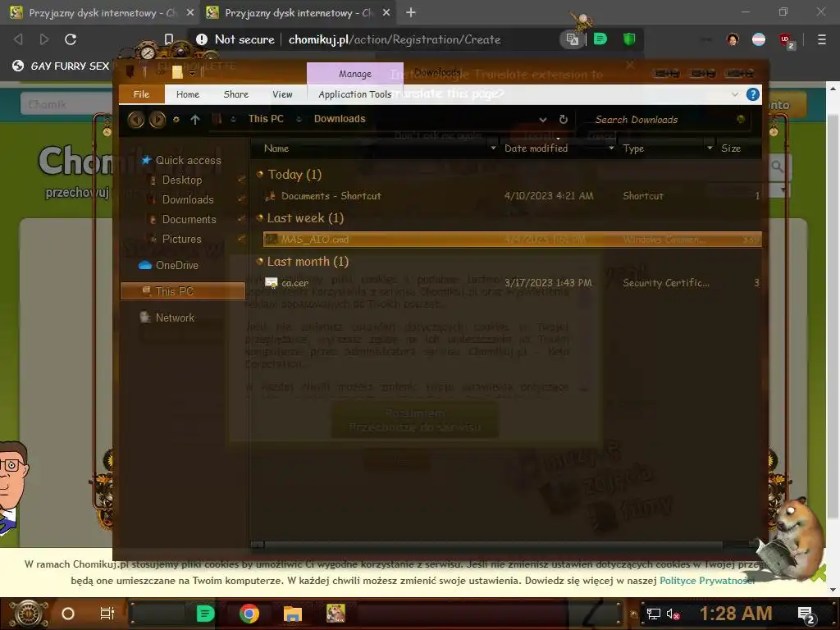Open the uBlock Origin extension
Viewport: 840px width, 630px height.
(x=787, y=40)
